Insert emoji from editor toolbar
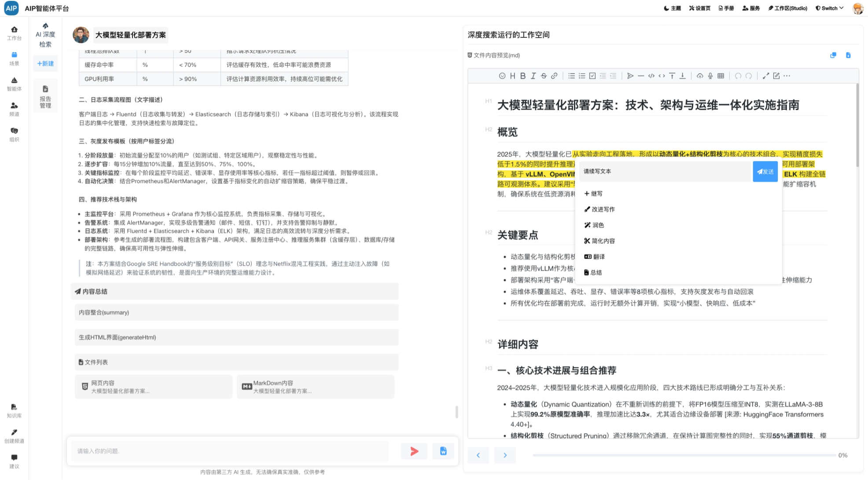This screenshot has height=480, width=868. tap(502, 76)
